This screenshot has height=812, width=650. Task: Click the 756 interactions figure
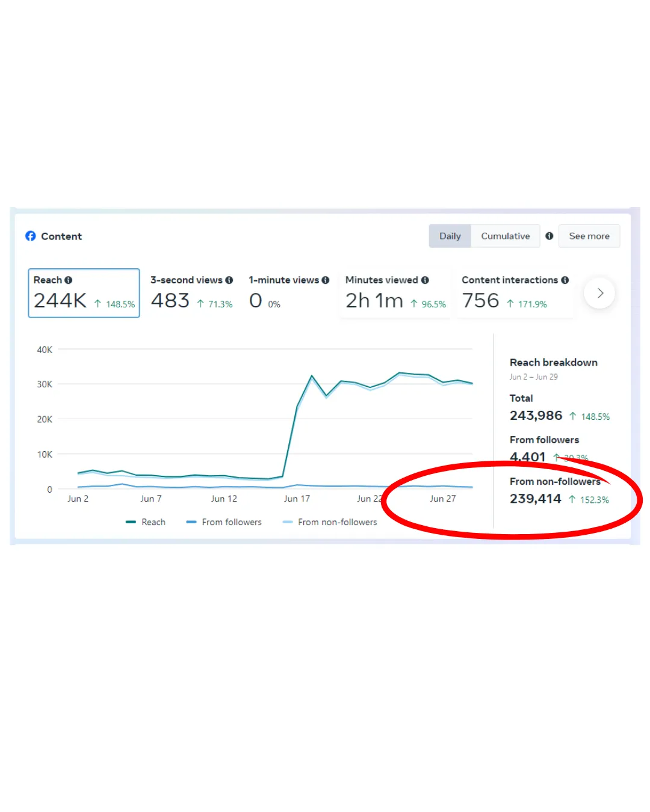point(481,300)
